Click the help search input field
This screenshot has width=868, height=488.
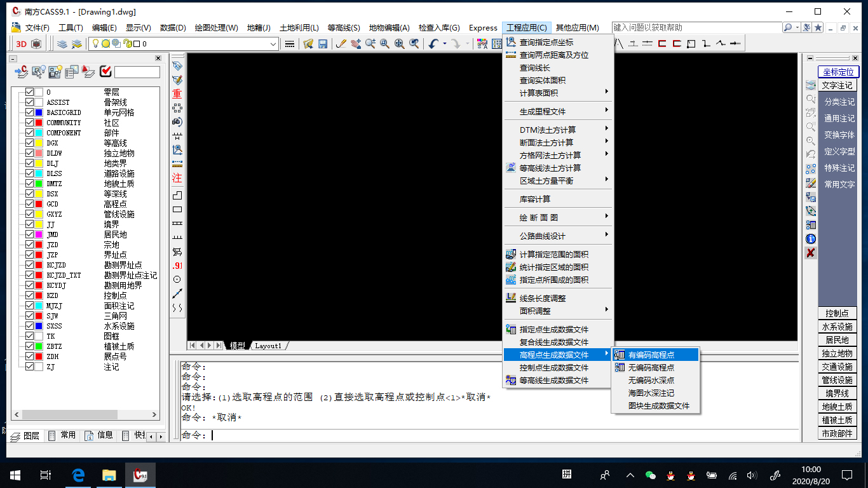[696, 27]
